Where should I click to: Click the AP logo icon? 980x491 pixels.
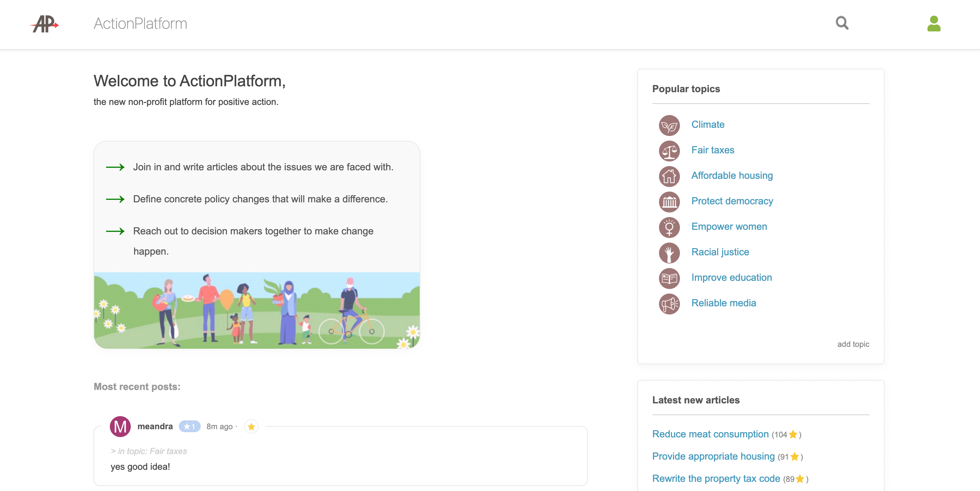pyautogui.click(x=44, y=24)
